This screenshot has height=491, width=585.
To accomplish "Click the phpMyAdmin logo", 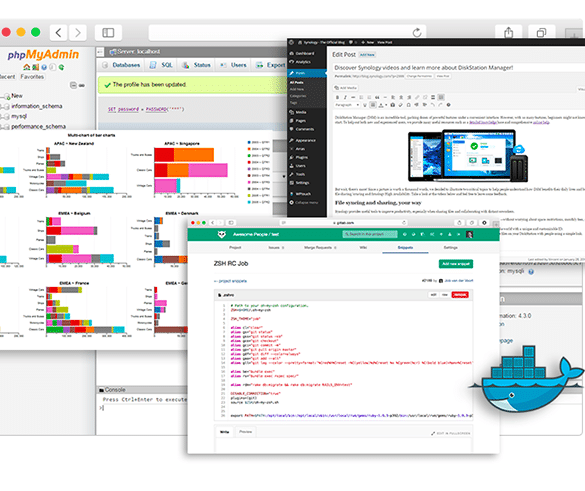I will pyautogui.click(x=43, y=55).
